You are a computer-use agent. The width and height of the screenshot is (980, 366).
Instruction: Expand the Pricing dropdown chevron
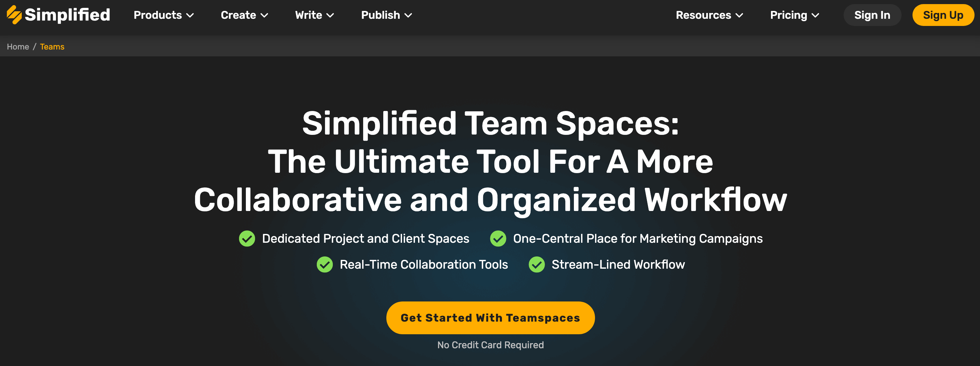coord(815,16)
